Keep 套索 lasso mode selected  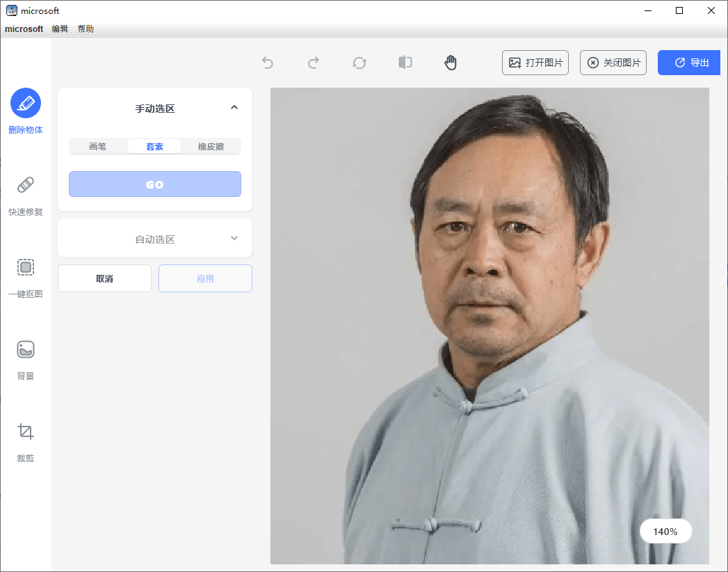(x=154, y=146)
